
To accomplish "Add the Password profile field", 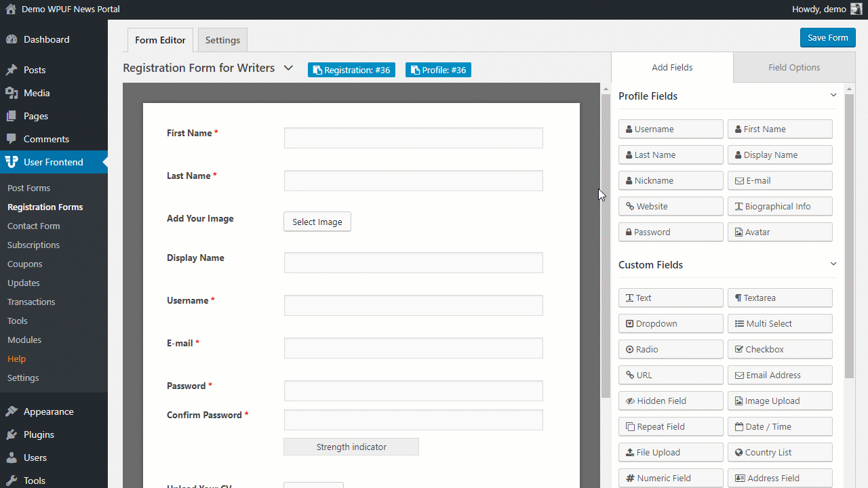I will click(x=671, y=232).
